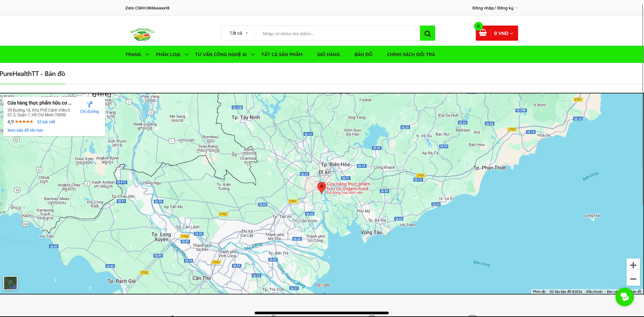Zoom in the map with plus button

pos(633,265)
